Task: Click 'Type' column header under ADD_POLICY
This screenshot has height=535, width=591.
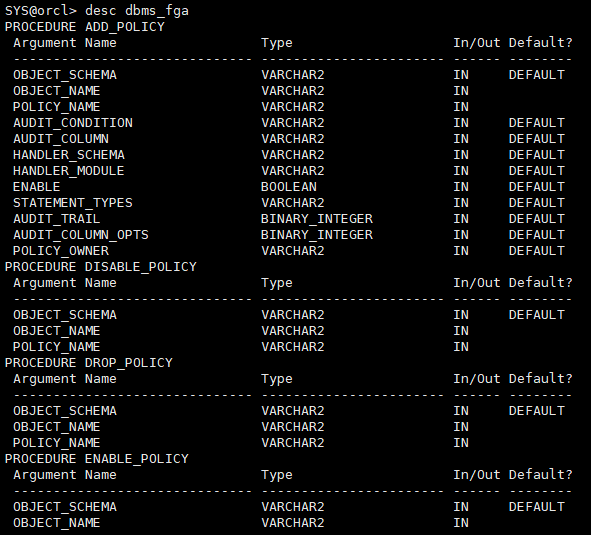Action: point(277,43)
